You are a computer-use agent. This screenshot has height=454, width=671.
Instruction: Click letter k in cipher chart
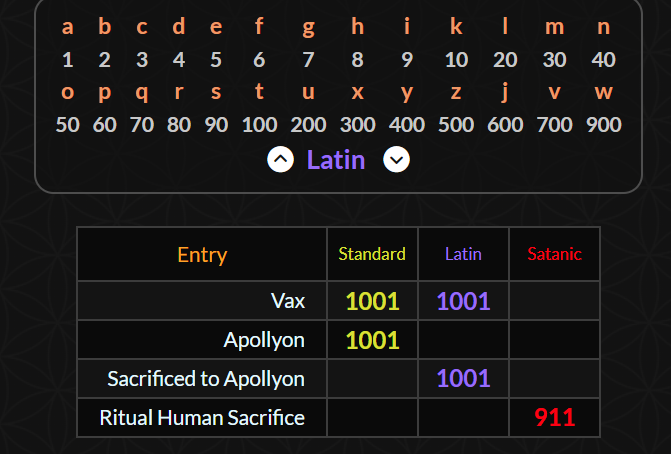pyautogui.click(x=456, y=26)
